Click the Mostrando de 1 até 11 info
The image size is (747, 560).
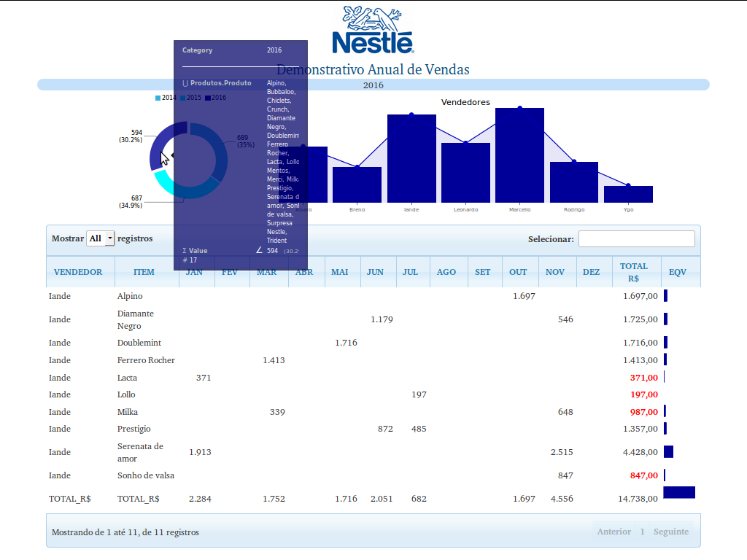[x=125, y=532]
